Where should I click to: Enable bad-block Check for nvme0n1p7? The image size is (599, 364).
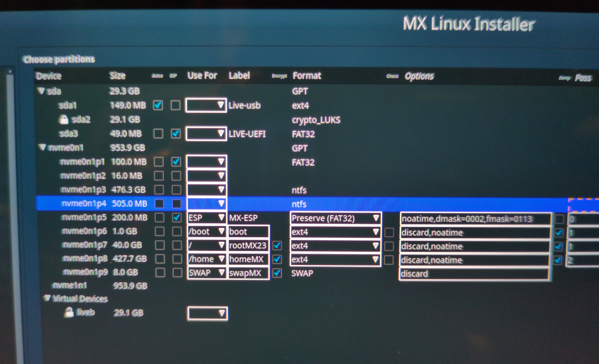(389, 246)
